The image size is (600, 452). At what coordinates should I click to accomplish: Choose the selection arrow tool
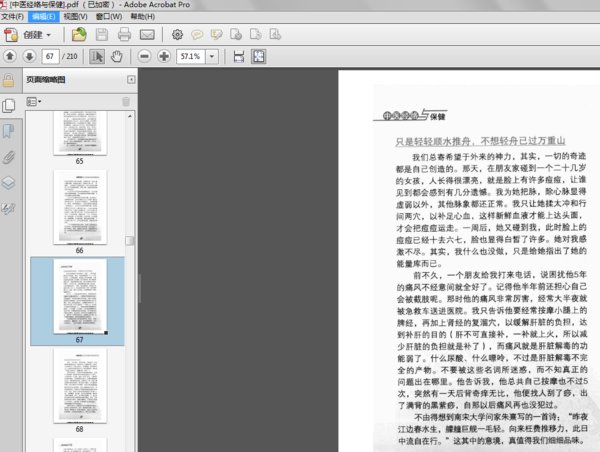click(97, 57)
